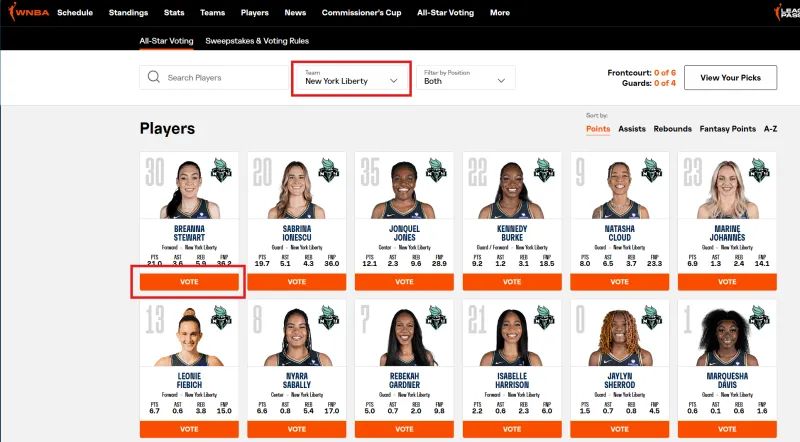Vote for Jaylyn Sherrod
800x442 pixels.
[620, 429]
